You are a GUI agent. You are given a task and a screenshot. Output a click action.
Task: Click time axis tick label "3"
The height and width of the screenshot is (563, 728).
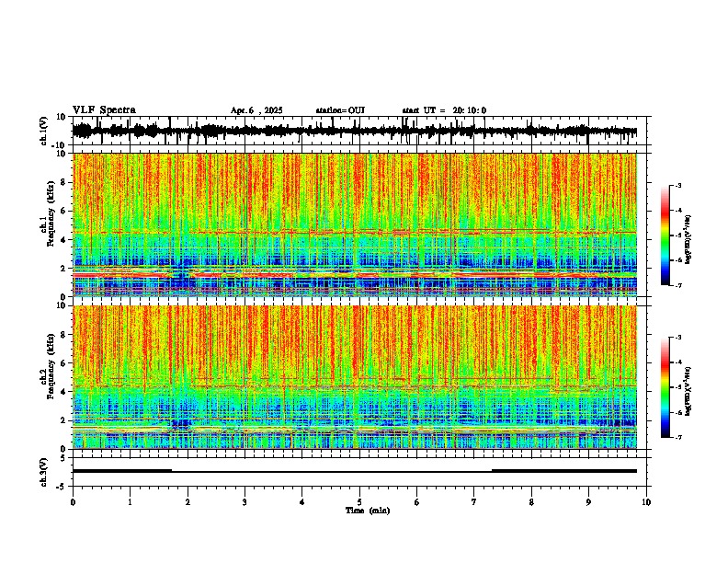[x=245, y=502]
